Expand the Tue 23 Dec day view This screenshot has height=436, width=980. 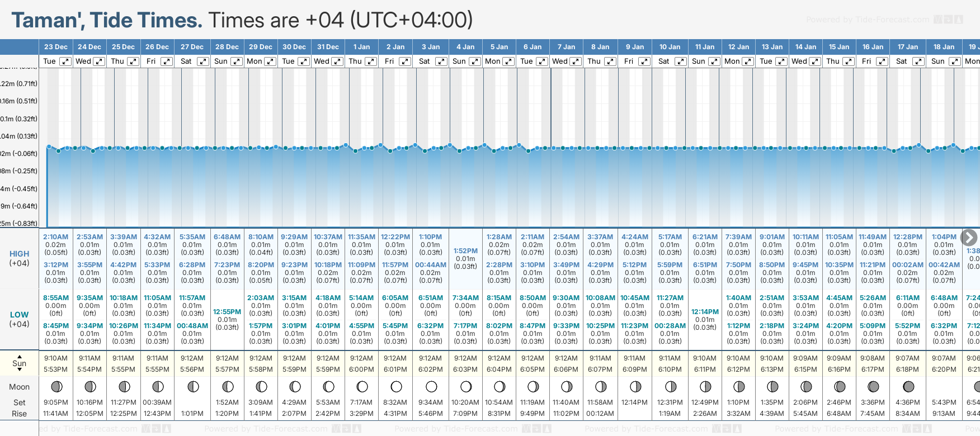pos(65,61)
